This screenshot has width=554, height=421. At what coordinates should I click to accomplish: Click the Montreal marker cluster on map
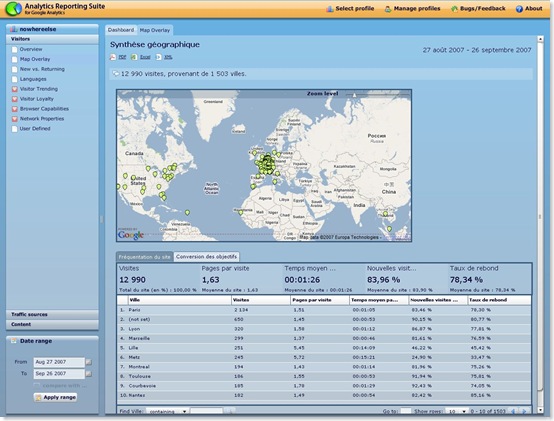(x=172, y=166)
